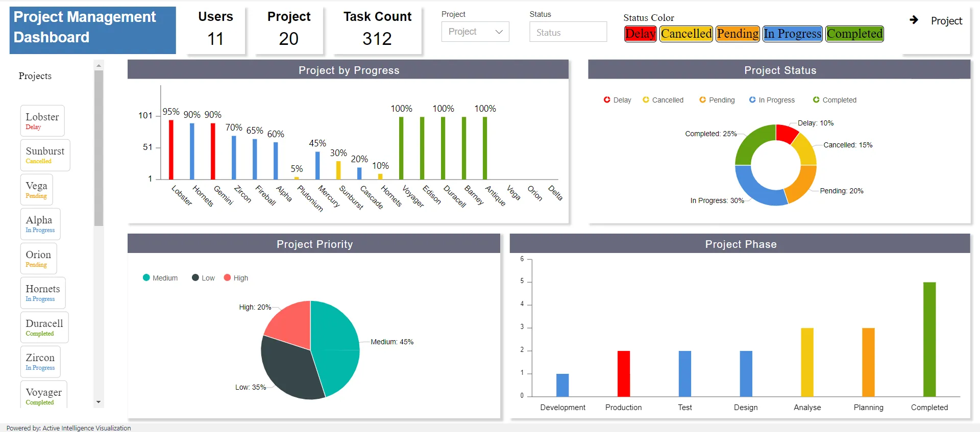Toggle the Pending legend marker in Project Status
This screenshot has width=980, height=432.
[x=702, y=100]
